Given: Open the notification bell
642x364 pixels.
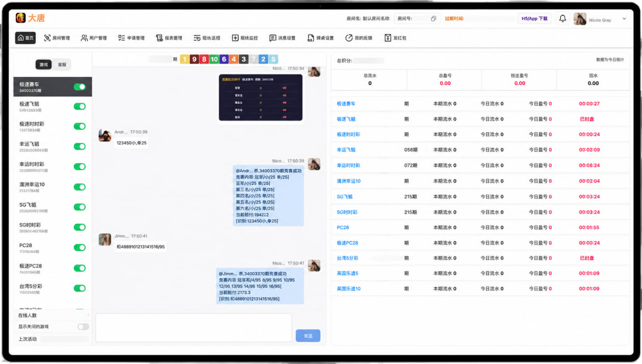Looking at the screenshot, I should 563,18.
